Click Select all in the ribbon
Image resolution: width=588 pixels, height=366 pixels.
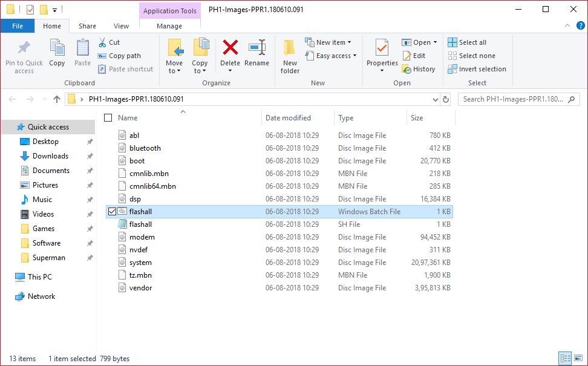coord(467,42)
